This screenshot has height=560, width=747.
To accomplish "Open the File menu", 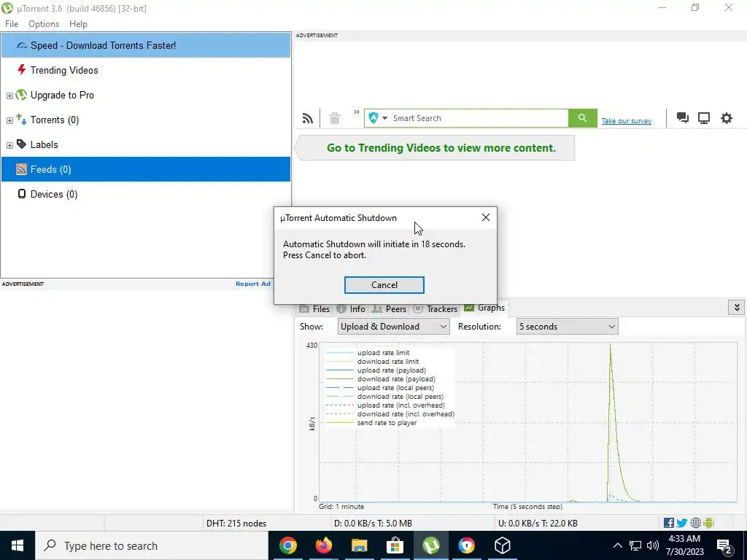I will pos(12,24).
